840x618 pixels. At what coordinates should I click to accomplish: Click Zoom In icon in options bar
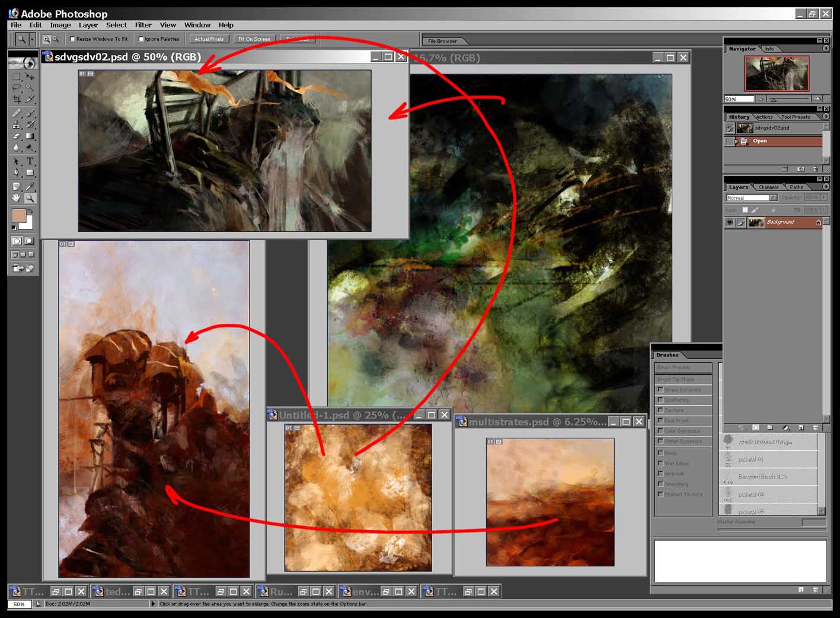pyautogui.click(x=46, y=39)
